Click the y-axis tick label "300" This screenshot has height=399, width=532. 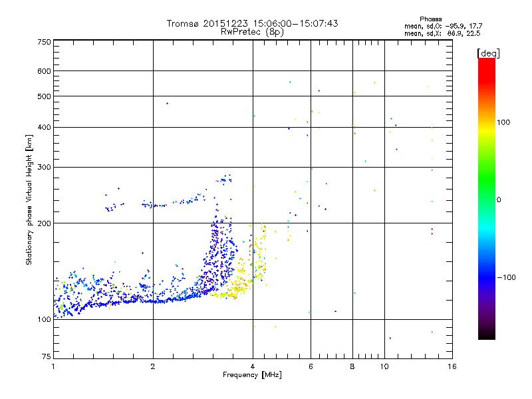tap(44, 167)
